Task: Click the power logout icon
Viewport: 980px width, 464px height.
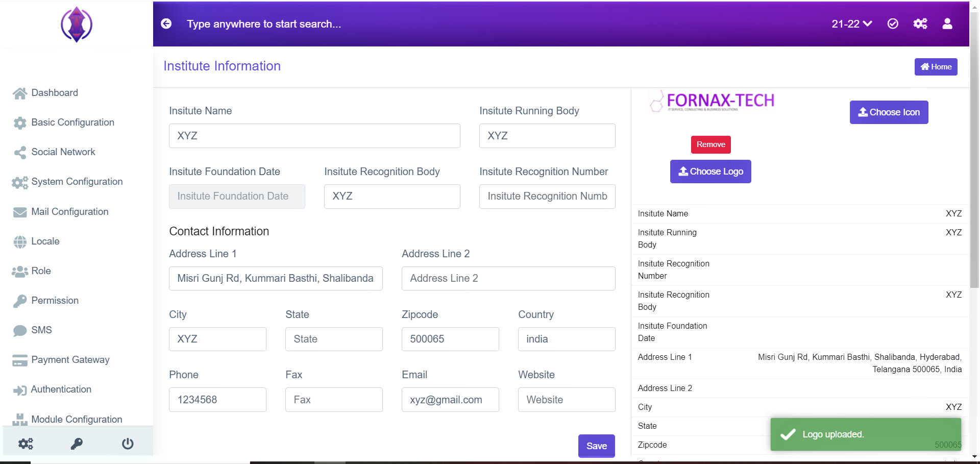Action: pyautogui.click(x=128, y=444)
